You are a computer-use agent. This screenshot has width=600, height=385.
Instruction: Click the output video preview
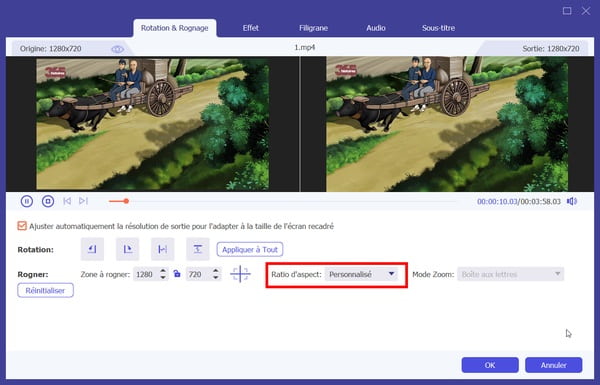447,124
